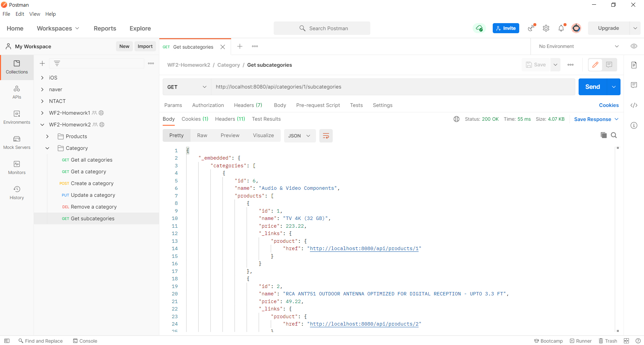The height and width of the screenshot is (345, 644).
Task: Click the Send button
Action: click(593, 87)
